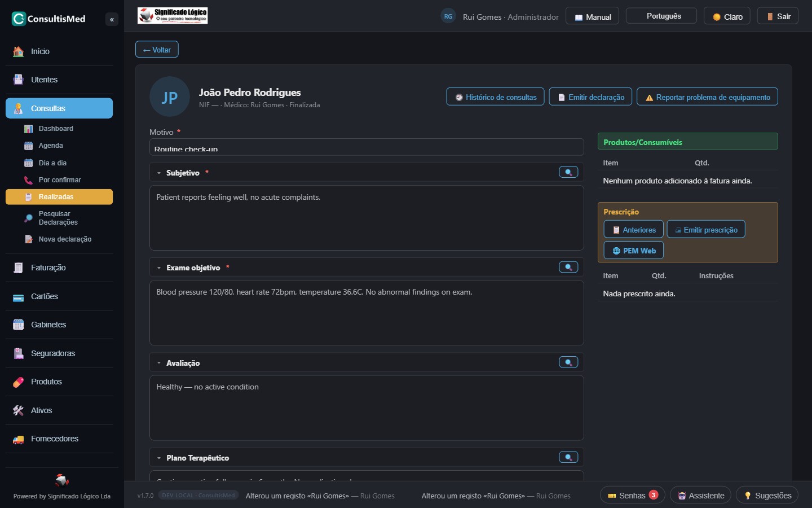
Task: Click into the Exame objetivo text area
Action: tap(367, 313)
